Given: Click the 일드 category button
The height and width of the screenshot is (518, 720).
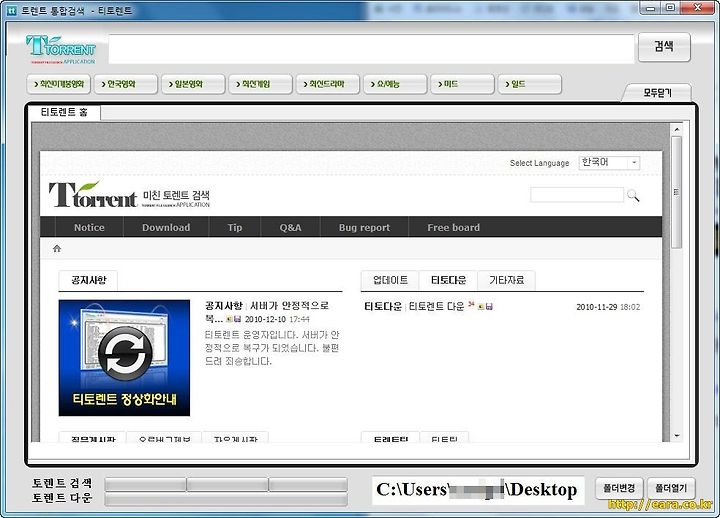Looking at the screenshot, I should (x=529, y=84).
